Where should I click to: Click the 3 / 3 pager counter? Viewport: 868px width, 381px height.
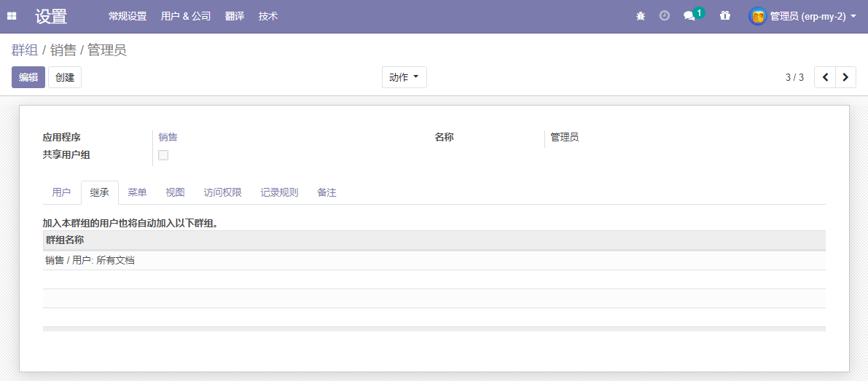tap(794, 77)
